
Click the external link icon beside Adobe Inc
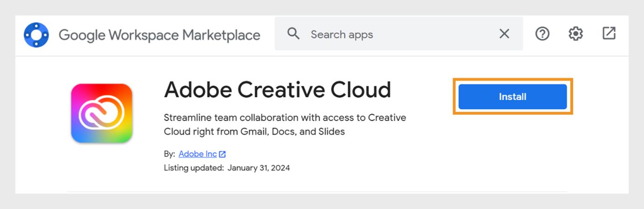coord(223,154)
